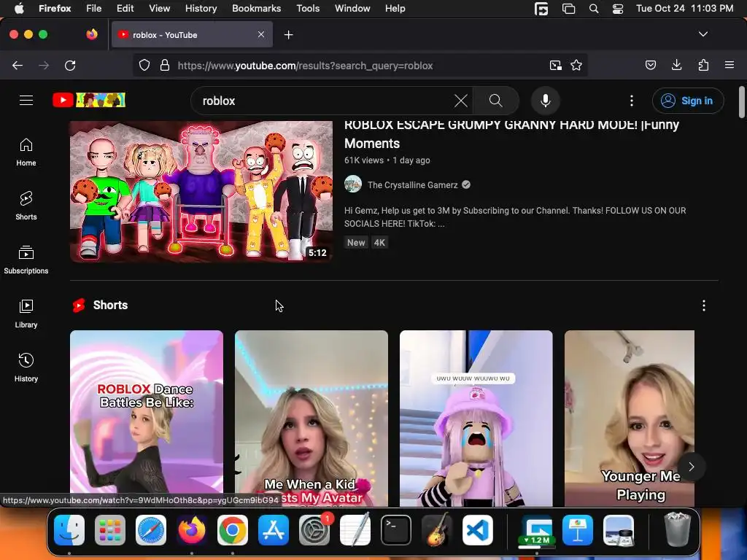This screenshot has height=560, width=747.
Task: Start voice search with the microphone
Action: tap(546, 101)
